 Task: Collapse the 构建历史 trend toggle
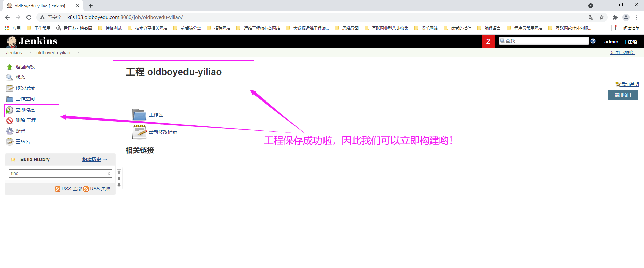[x=105, y=160]
